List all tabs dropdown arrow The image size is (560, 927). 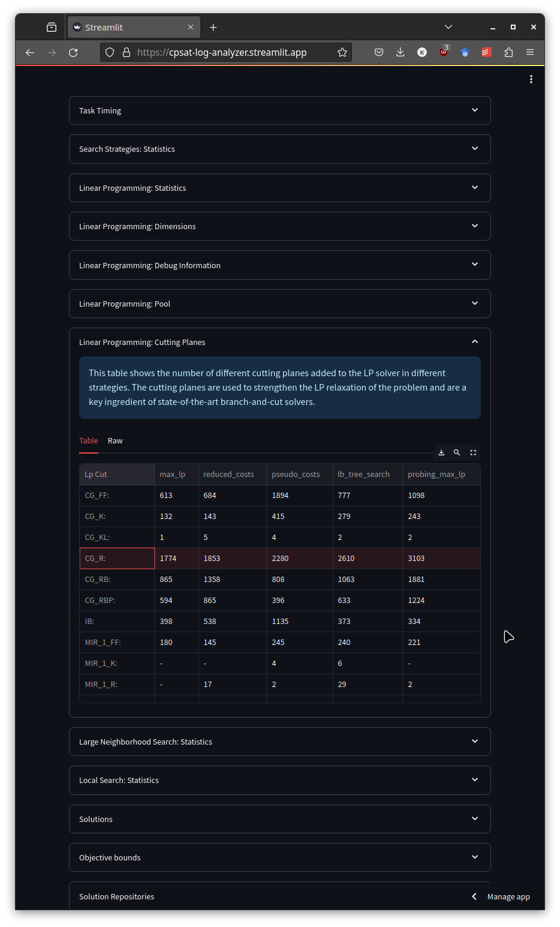click(448, 27)
